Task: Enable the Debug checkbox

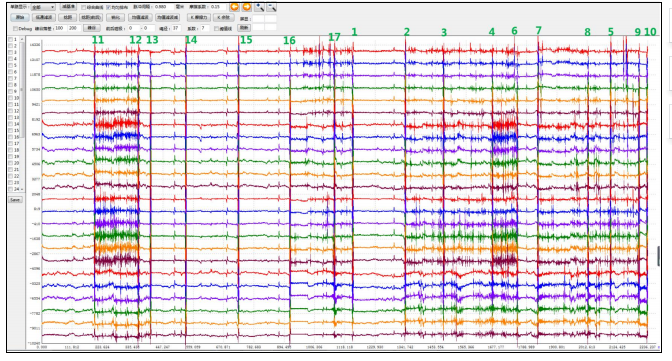Action: (x=15, y=28)
